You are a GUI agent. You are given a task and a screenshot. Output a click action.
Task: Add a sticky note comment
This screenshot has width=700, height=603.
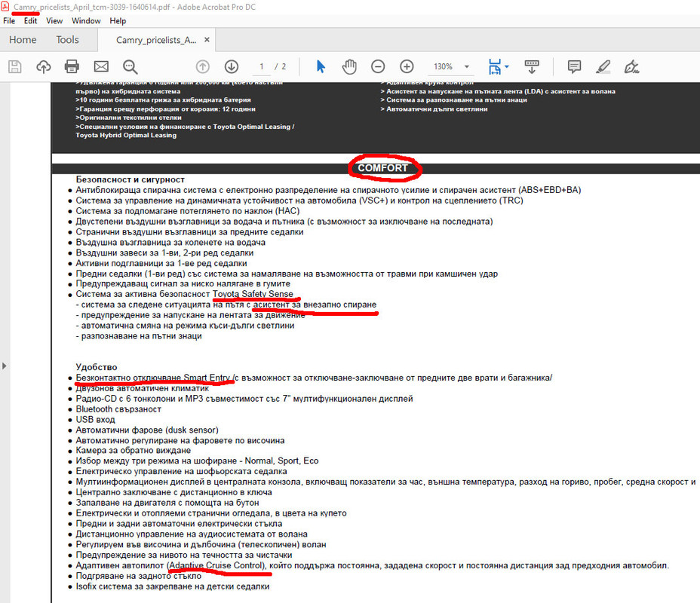click(574, 67)
